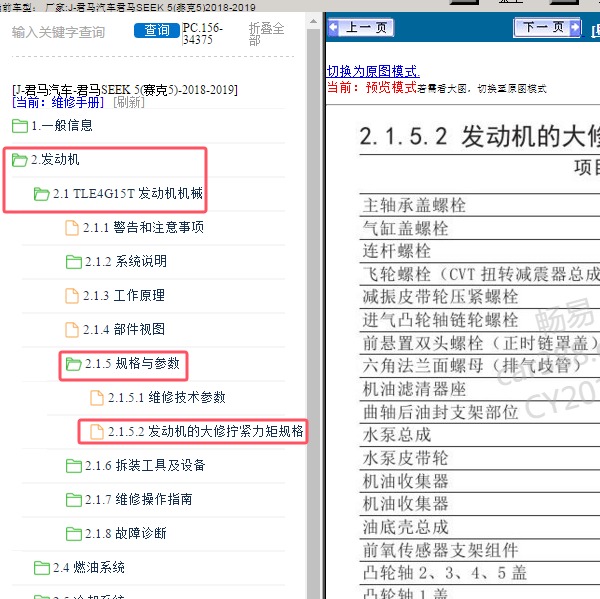Viewport: 600px width, 599px height.
Task: Click 折叠全部 to collapse all
Action: (266, 34)
